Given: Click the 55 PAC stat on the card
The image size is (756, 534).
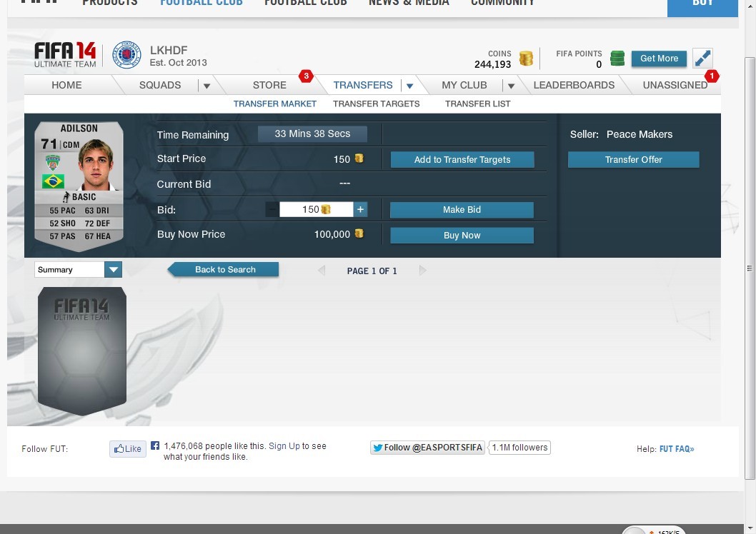Looking at the screenshot, I should 62,211.
